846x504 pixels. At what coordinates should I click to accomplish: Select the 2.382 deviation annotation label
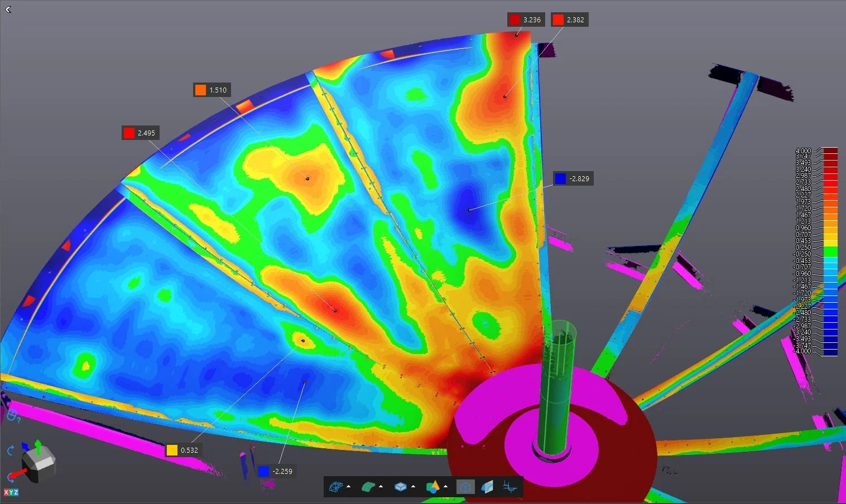(x=569, y=20)
